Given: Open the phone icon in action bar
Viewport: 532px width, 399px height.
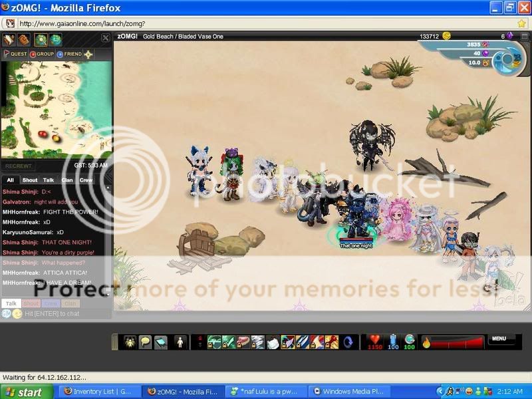Looking at the screenshot, I should point(161,342).
